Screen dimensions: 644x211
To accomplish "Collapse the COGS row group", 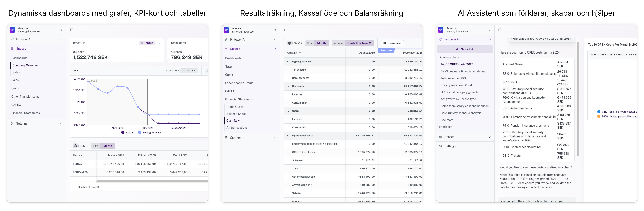I will [x=288, y=111].
